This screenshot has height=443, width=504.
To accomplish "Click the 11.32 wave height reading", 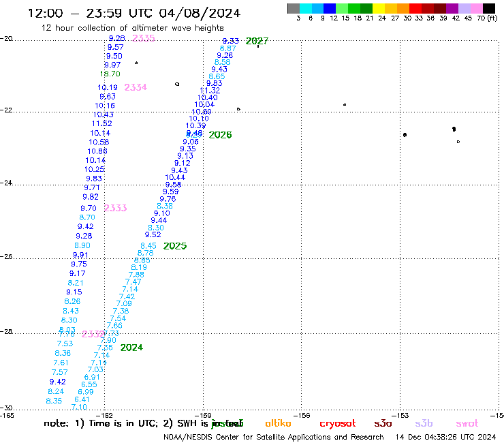I will (210, 91).
